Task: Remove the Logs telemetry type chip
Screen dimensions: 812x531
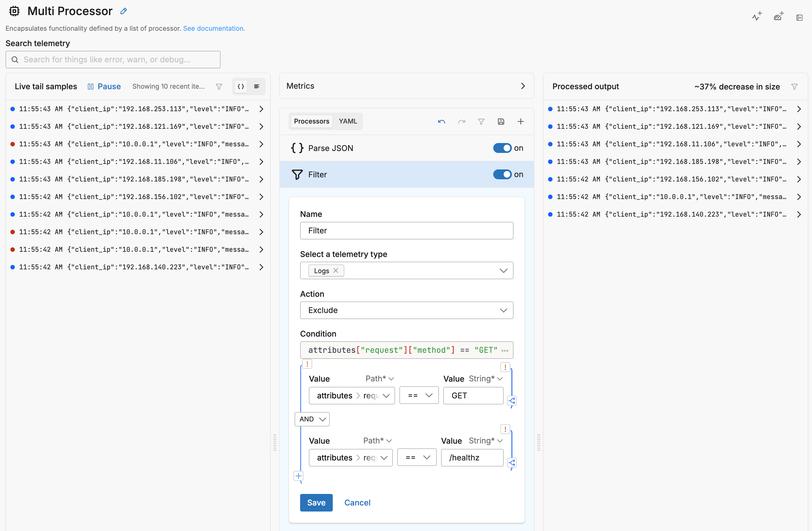Action: (335, 270)
